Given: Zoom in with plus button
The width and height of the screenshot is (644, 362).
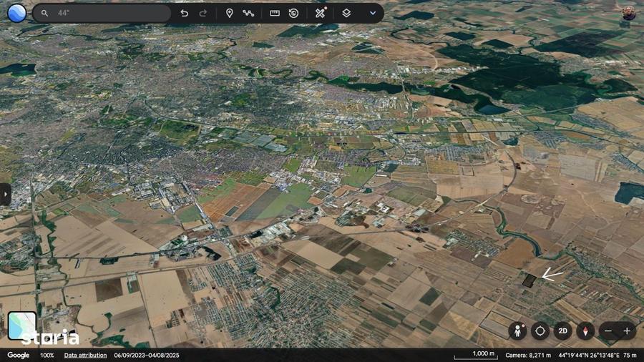Looking at the screenshot, I should pos(627,331).
